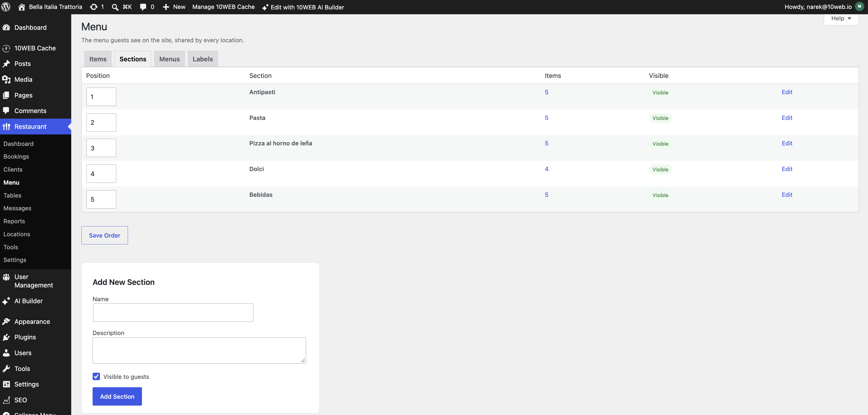Expand the Help dropdown
The image size is (868, 415).
(841, 19)
